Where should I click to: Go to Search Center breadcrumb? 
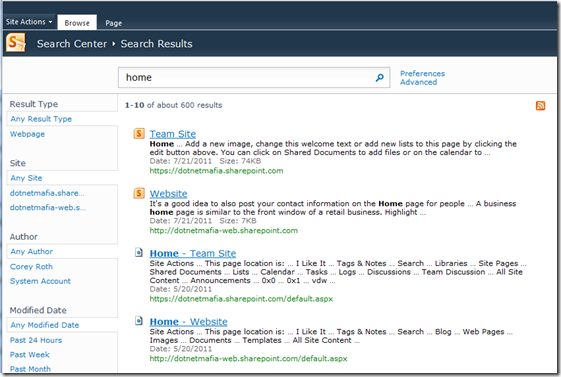pyautogui.click(x=72, y=44)
